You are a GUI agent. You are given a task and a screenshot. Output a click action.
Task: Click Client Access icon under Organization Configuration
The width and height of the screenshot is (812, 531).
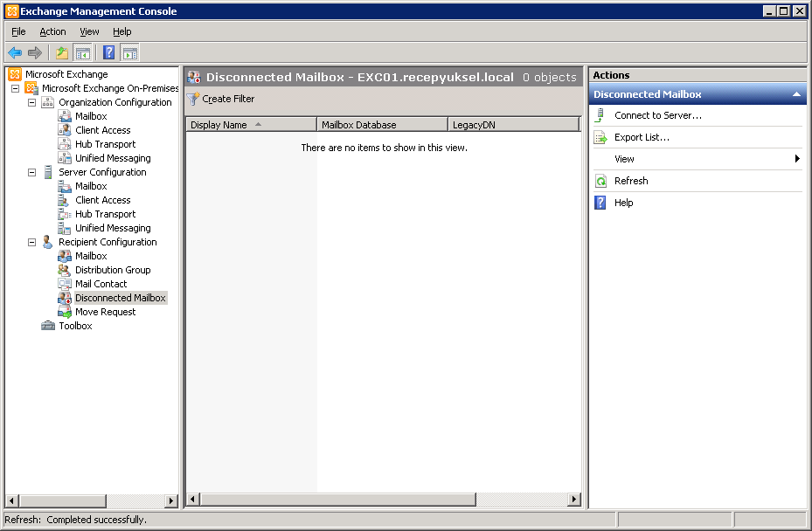click(64, 130)
